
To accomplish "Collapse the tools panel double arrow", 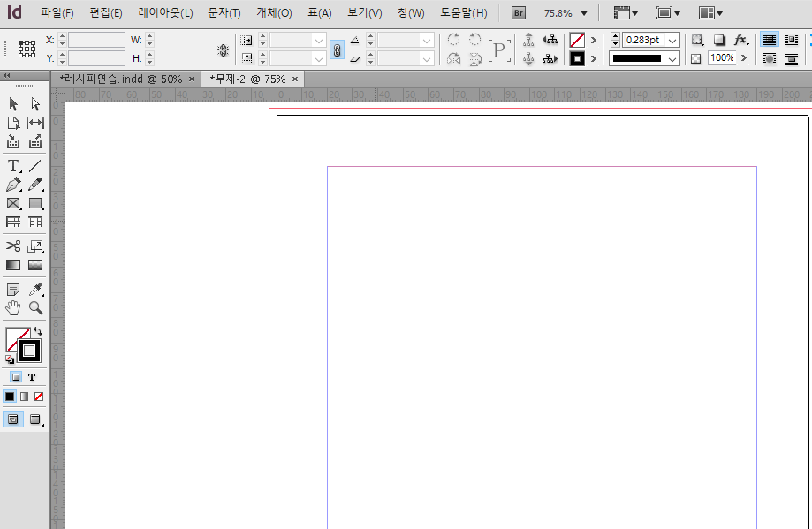I will coord(7,76).
